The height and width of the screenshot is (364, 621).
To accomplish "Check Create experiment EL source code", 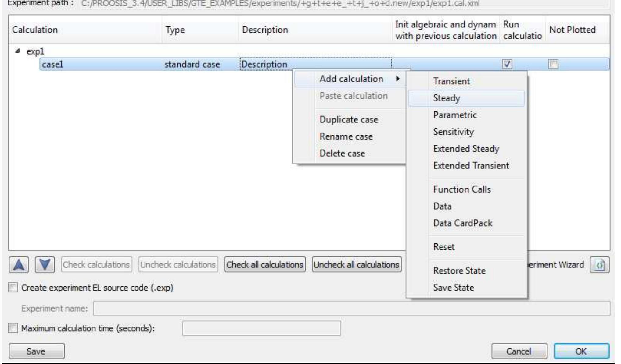I will coord(13,288).
